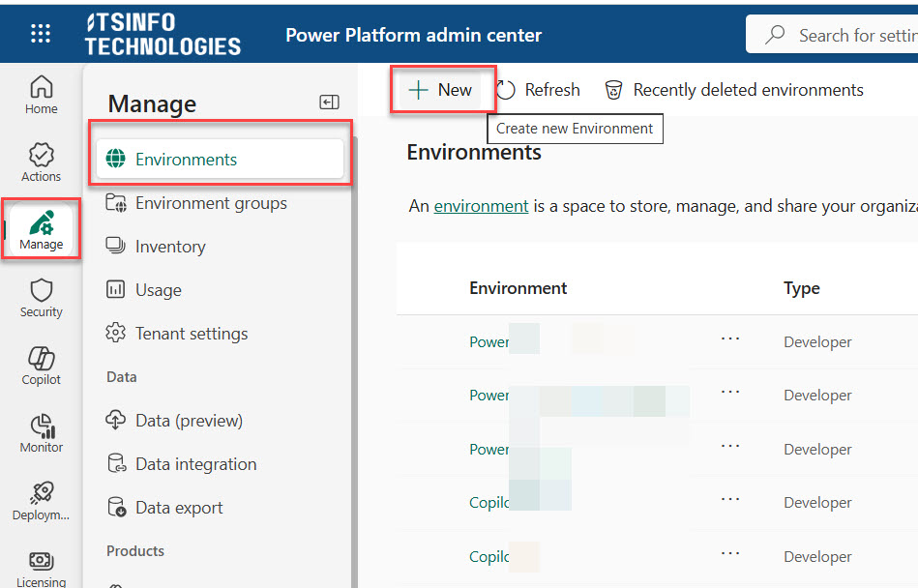Sort by Type column header
The width and height of the screenshot is (918, 588).
[x=802, y=288]
